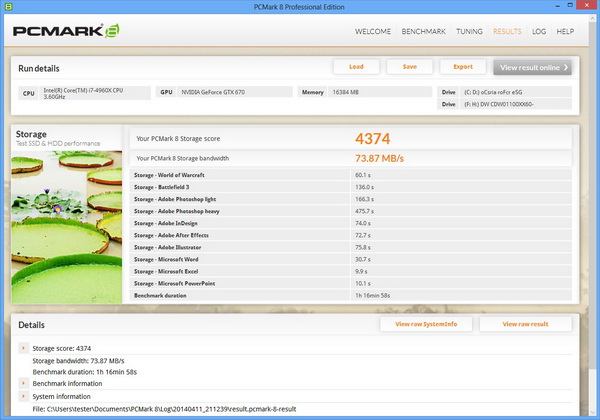Viewport: 600px width, 420px height.
Task: Open the HELP tab
Action: 565,31
